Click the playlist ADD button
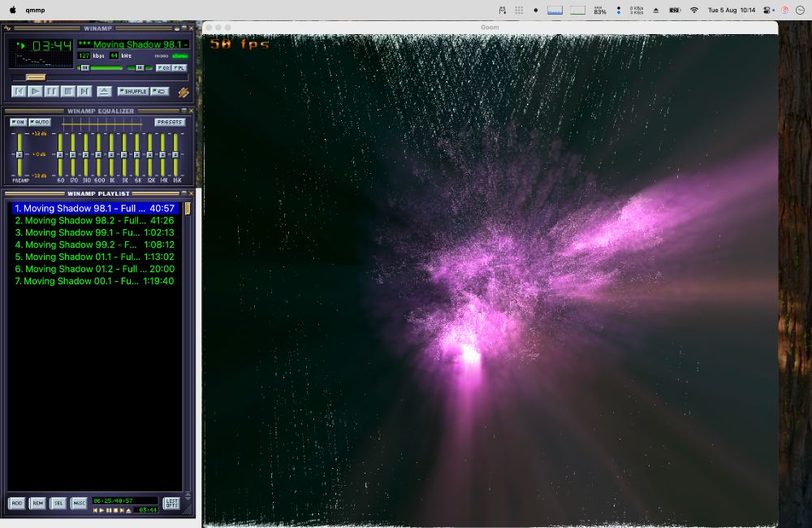 17,504
